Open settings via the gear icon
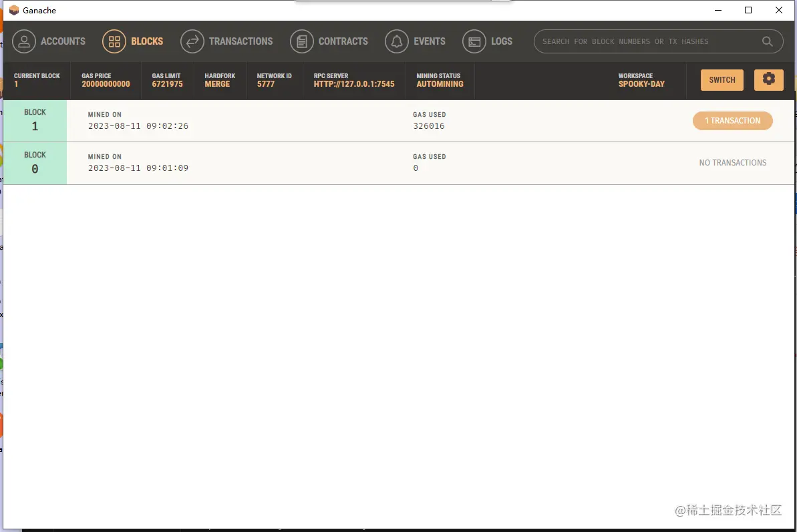The image size is (797, 532). (x=768, y=79)
